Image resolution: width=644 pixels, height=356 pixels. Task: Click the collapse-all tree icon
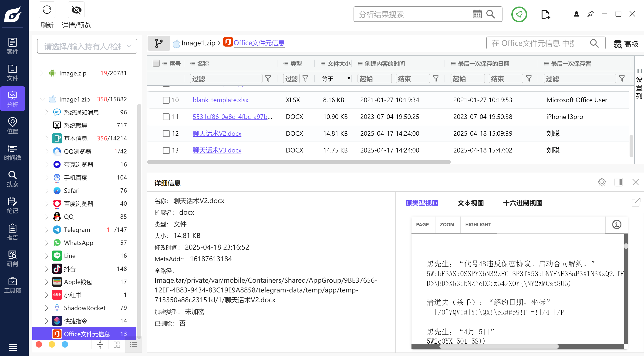pyautogui.click(x=100, y=345)
